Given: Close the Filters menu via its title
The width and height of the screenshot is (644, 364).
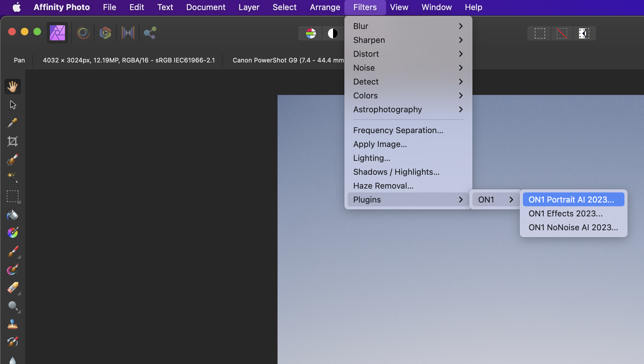Looking at the screenshot, I should coord(365,7).
